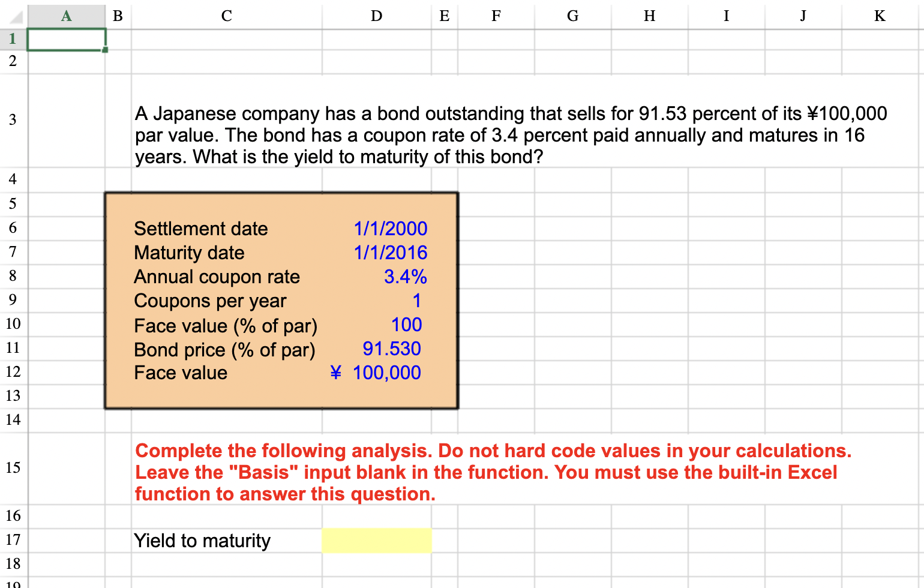Select row 17 header

12,540
